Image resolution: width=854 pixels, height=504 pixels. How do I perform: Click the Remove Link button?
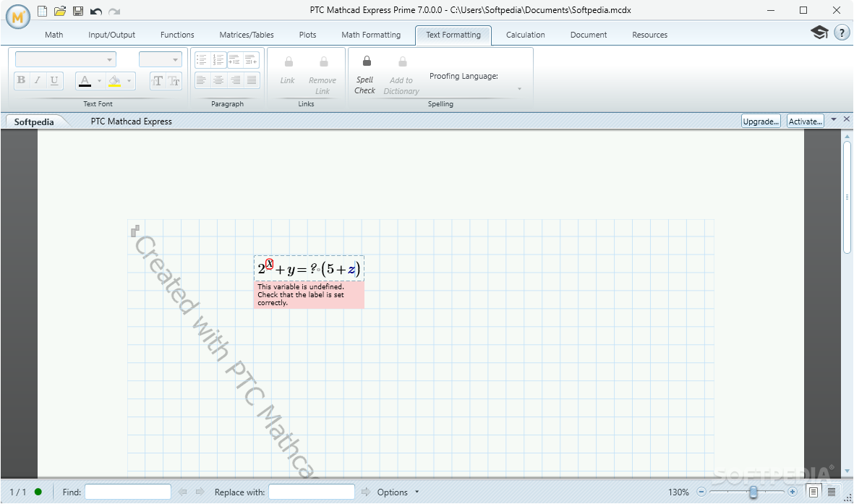click(x=323, y=75)
